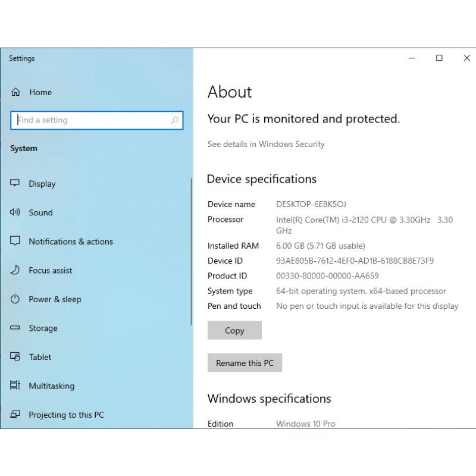Click the Home icon in sidebar

15,92
